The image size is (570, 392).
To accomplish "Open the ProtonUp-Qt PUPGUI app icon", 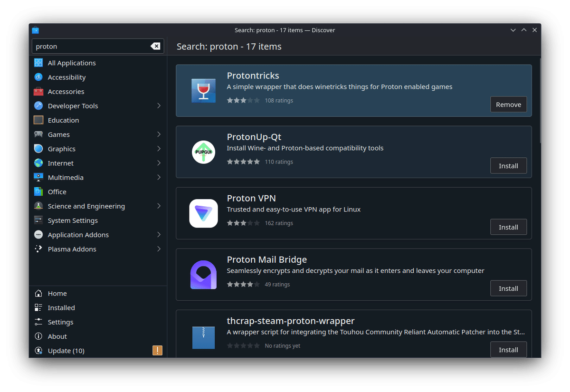I will pos(203,152).
